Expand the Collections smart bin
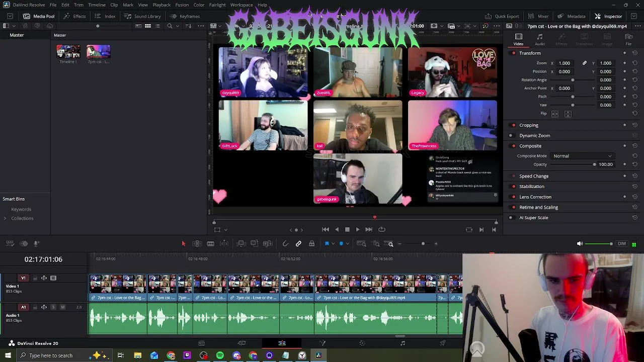The height and width of the screenshot is (362, 644). click(5, 218)
